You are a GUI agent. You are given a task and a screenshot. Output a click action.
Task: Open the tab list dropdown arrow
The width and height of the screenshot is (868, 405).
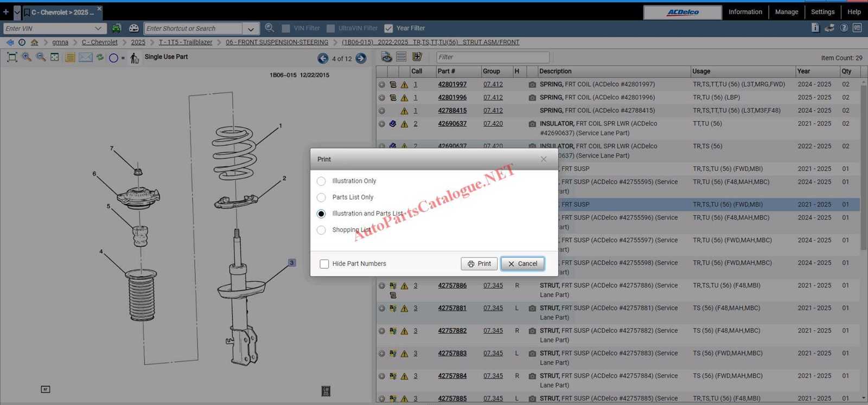(x=17, y=11)
